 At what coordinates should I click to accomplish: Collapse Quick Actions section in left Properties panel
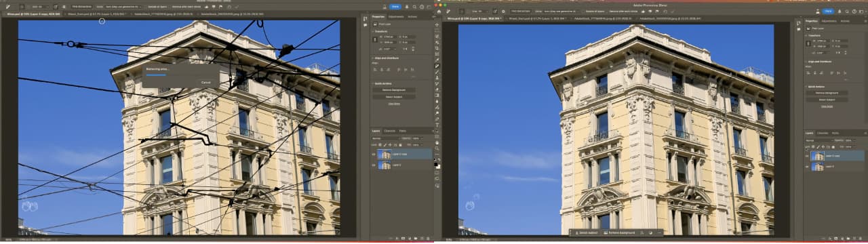pyautogui.click(x=372, y=83)
